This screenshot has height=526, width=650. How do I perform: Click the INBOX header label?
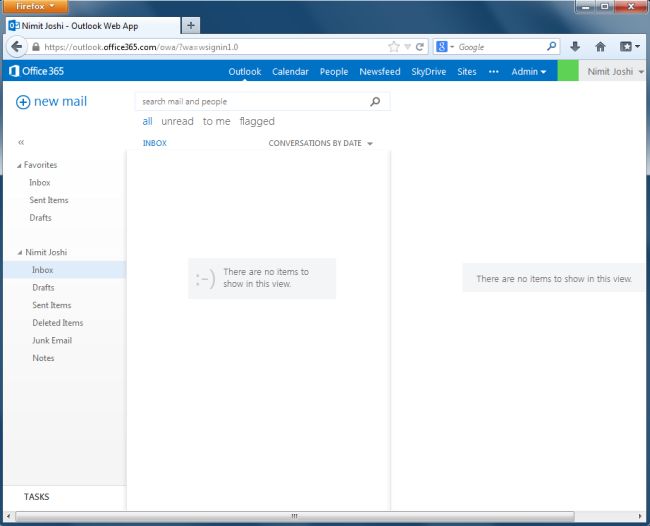(155, 143)
